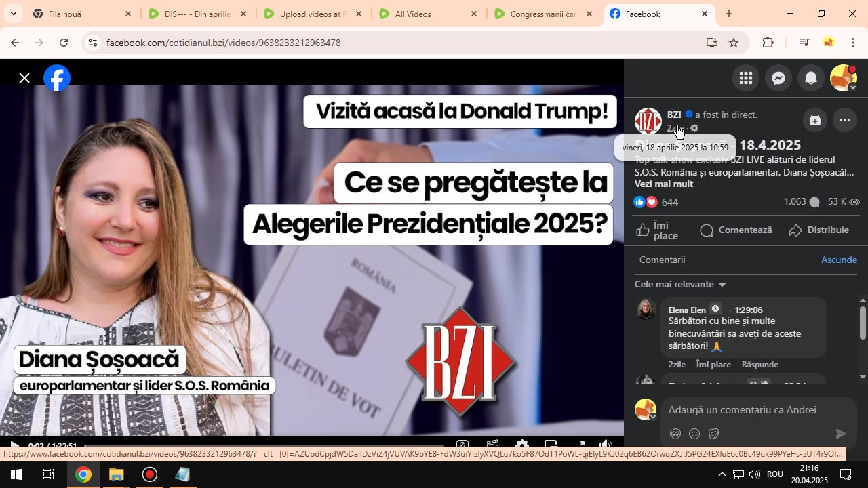Screen dimensions: 868x488
Task: Expand the description with 'Vezi mai mult'
Action: 664,184
